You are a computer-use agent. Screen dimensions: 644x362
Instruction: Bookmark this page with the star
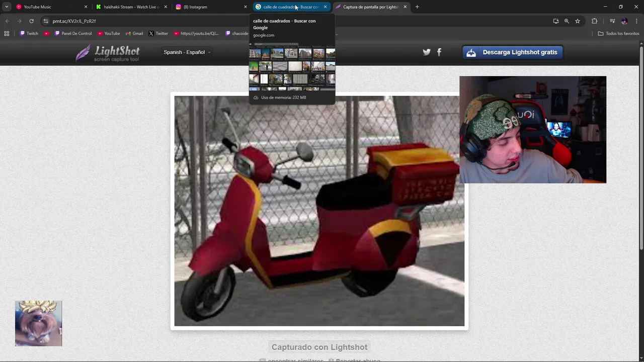coord(578,21)
